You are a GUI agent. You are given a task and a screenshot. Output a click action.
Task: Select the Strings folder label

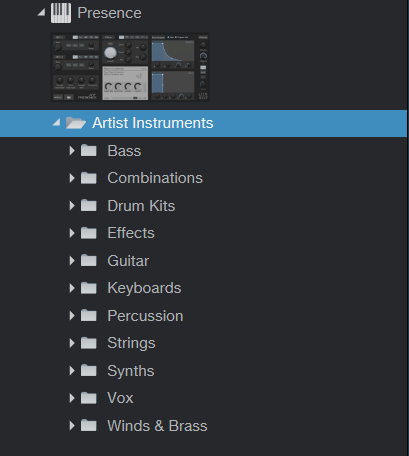pyautogui.click(x=131, y=343)
